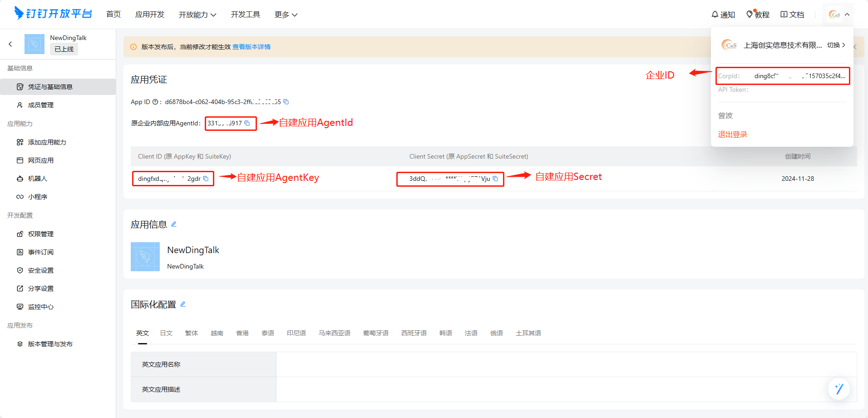Select the 土耳其语 language tab
This screenshot has width=868, height=418.
coord(528,333)
